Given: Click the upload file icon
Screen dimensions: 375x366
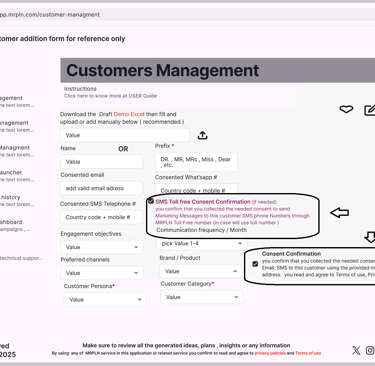Looking at the screenshot, I should (203, 135).
